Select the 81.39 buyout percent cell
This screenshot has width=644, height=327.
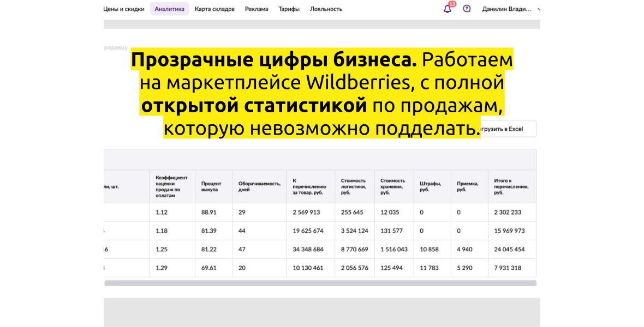click(x=213, y=231)
